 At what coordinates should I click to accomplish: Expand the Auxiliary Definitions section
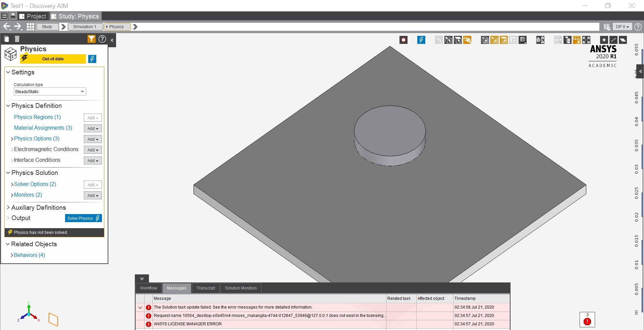point(8,208)
